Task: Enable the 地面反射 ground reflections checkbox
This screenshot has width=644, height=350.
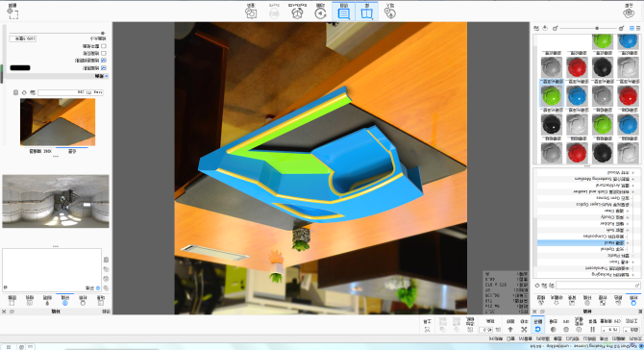Action: 104,54
